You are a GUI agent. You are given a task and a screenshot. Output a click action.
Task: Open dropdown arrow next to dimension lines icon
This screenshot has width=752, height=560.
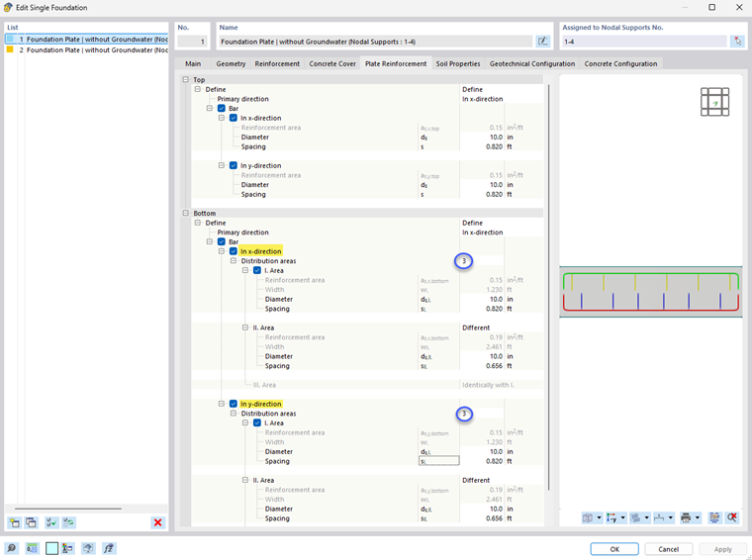tap(671, 517)
